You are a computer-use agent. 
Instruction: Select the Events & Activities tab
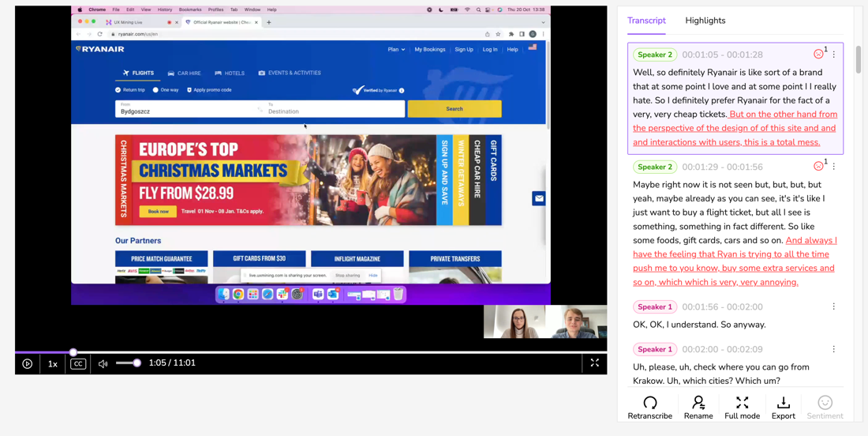[290, 73]
